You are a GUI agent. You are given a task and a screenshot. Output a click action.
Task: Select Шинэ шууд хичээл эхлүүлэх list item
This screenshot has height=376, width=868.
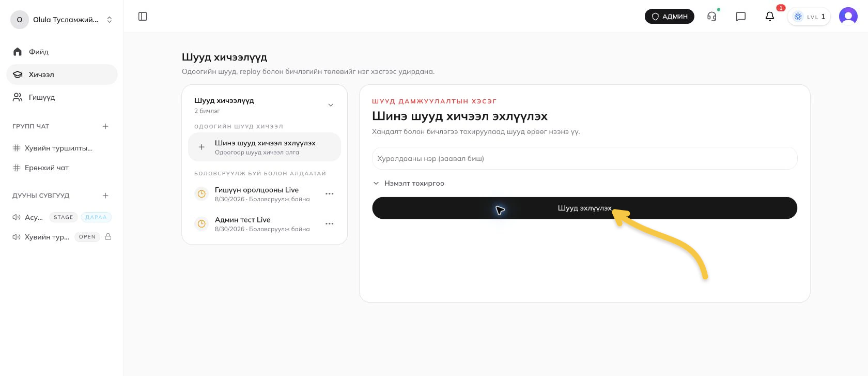pyautogui.click(x=265, y=147)
